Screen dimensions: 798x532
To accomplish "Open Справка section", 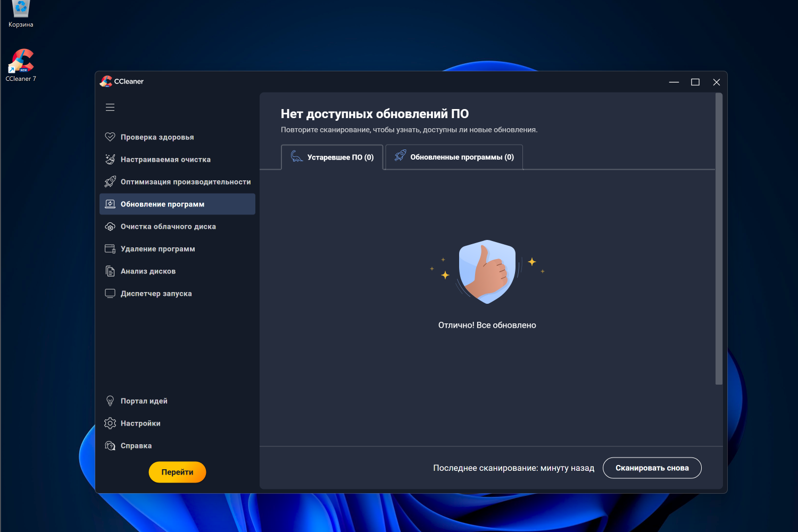I will point(177,446).
